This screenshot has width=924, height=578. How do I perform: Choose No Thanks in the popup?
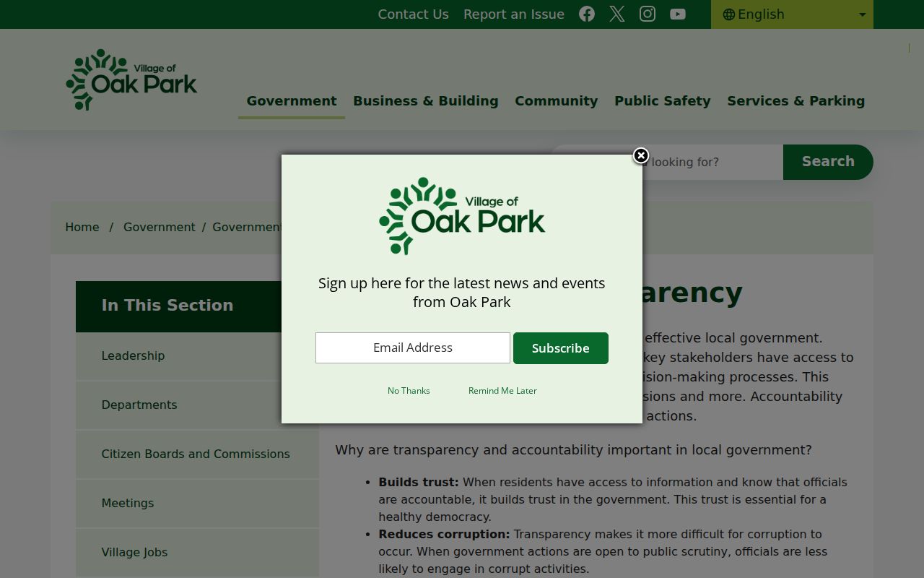[x=409, y=391]
